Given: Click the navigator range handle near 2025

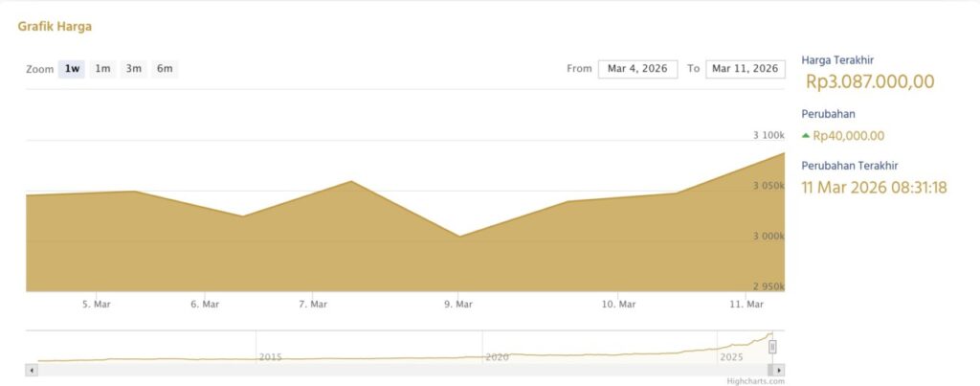Looking at the screenshot, I should [772, 347].
